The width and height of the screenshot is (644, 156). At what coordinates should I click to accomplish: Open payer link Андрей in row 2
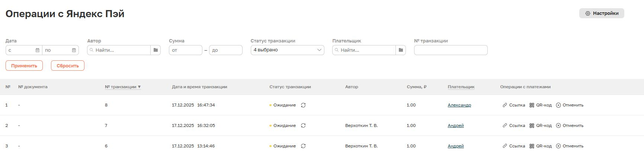(x=455, y=126)
